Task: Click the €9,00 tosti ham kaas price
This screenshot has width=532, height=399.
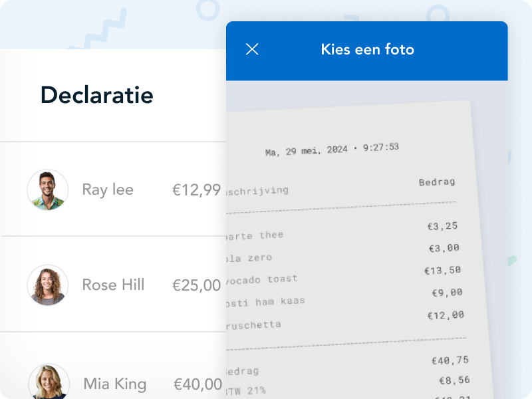Action: [x=447, y=293]
